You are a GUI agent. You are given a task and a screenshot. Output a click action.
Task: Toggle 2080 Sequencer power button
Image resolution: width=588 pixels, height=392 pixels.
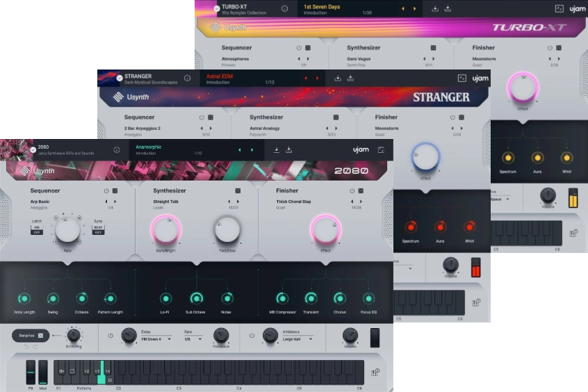[x=106, y=191]
